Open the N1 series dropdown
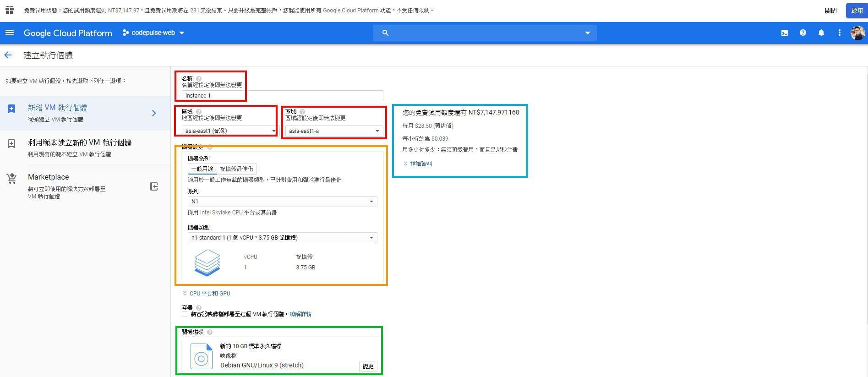Viewport: 868px width, 377px height. (282, 202)
